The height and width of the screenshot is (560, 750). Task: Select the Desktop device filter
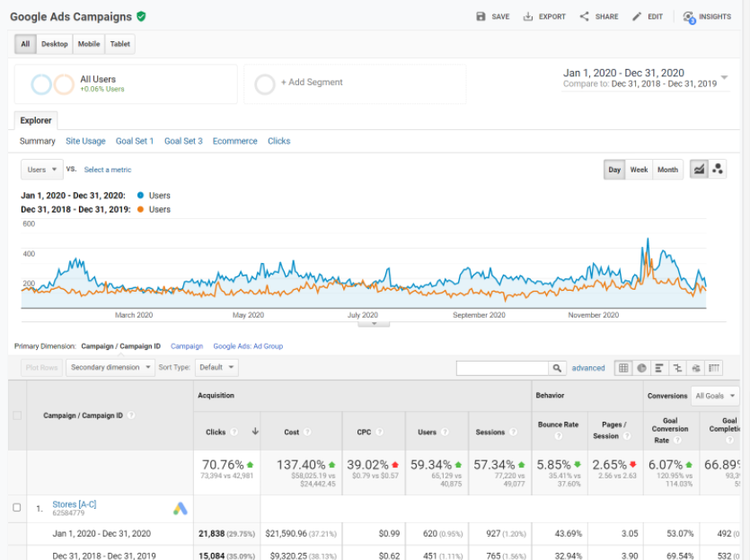point(55,44)
